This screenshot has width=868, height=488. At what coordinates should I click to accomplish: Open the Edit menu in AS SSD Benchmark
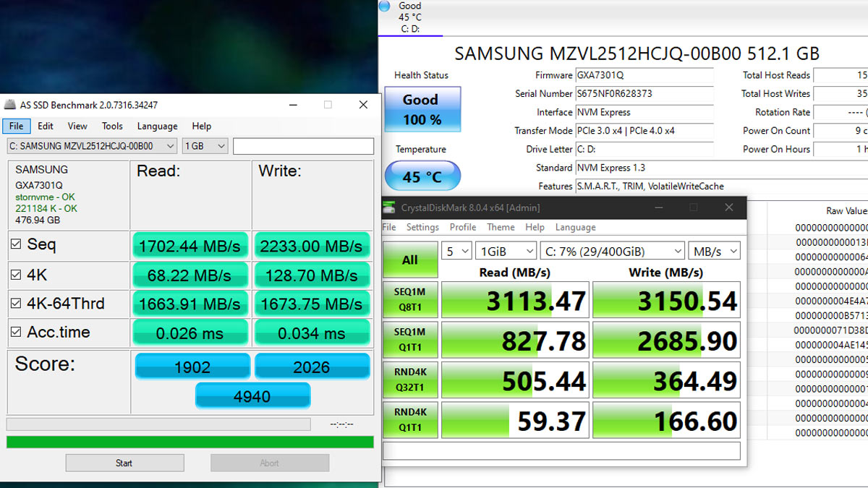click(46, 126)
